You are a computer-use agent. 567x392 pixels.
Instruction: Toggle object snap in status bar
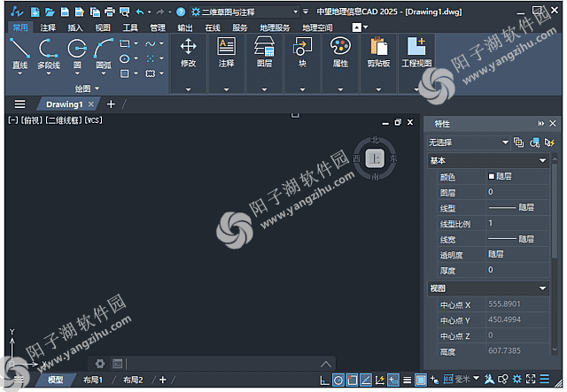353,380
